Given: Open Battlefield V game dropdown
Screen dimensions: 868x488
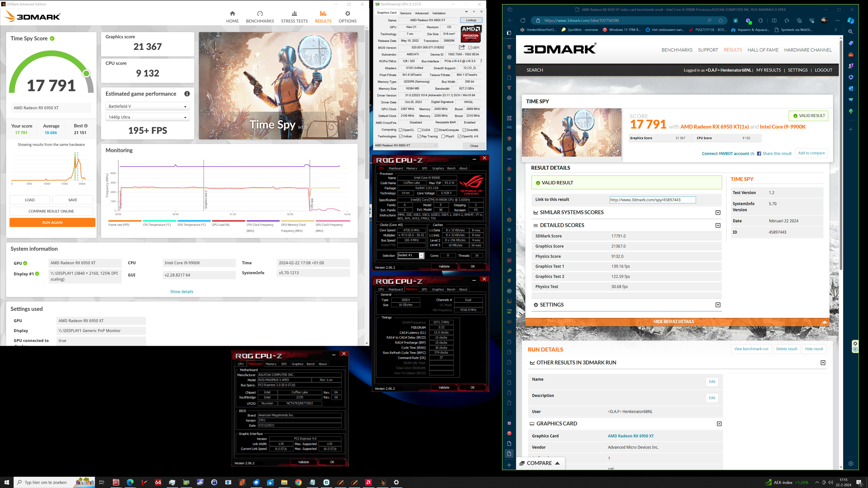Looking at the screenshot, I should point(148,106).
